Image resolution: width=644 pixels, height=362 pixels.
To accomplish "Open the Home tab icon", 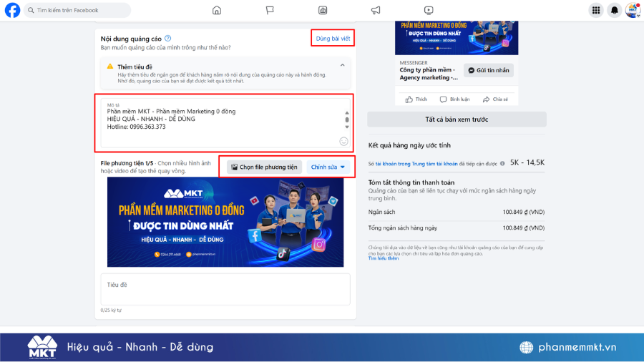I will pos(216,10).
